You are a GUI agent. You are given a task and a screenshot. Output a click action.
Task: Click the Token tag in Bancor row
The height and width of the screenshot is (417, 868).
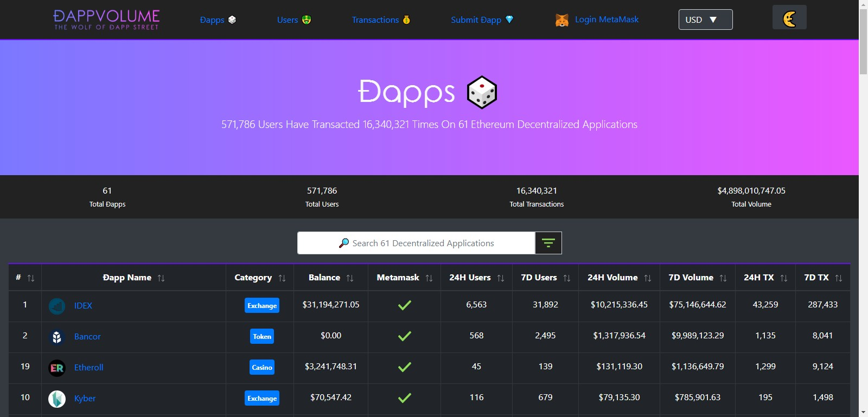[x=262, y=336]
